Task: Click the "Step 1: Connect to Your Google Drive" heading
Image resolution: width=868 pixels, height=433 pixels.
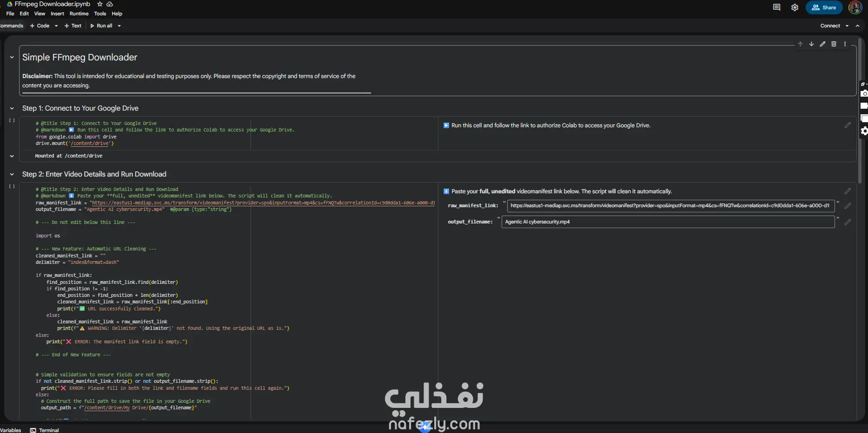Action: pos(80,109)
